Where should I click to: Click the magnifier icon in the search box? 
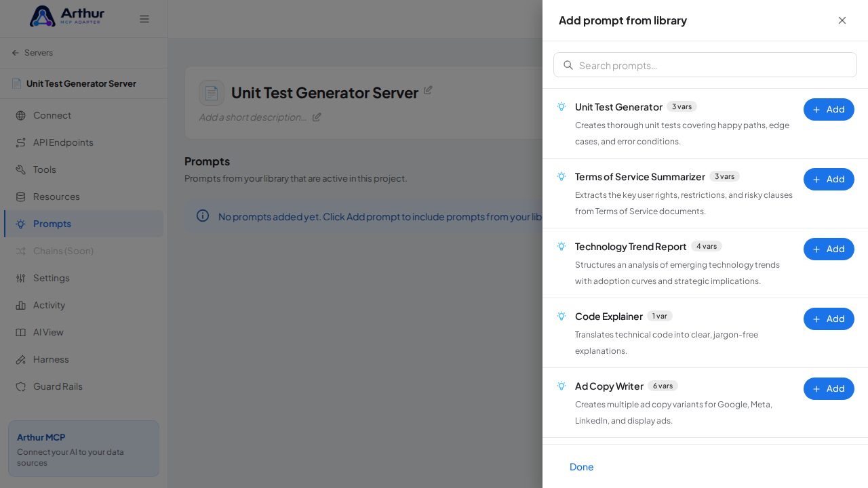tap(568, 65)
